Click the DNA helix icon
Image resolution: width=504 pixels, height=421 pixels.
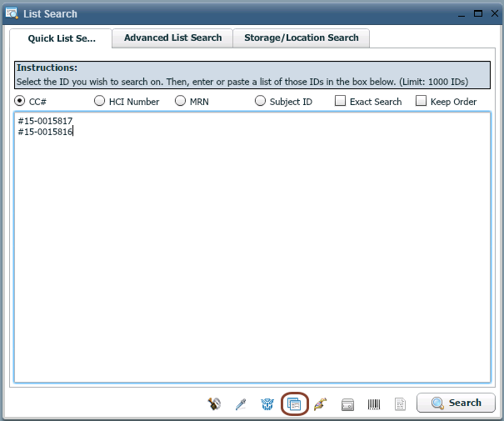(321, 404)
